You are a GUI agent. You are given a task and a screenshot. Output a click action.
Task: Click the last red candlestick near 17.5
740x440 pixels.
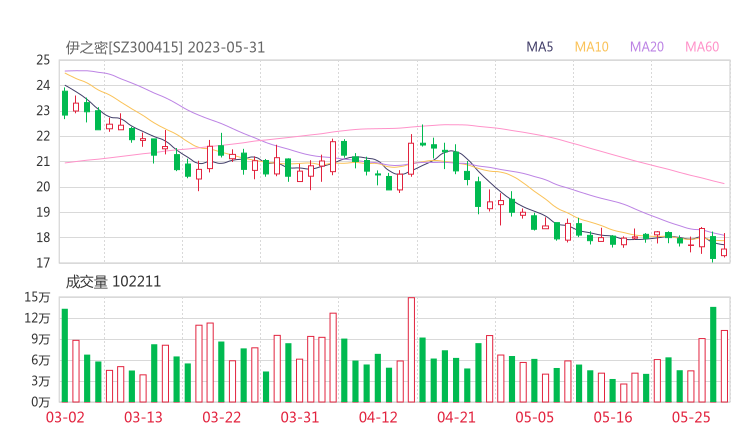pos(724,252)
